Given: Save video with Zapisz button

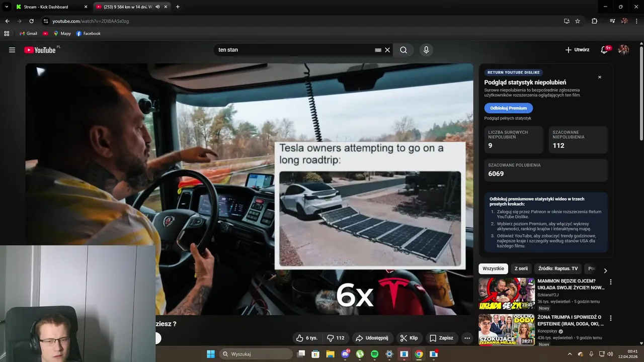Looking at the screenshot, I should coord(441,338).
